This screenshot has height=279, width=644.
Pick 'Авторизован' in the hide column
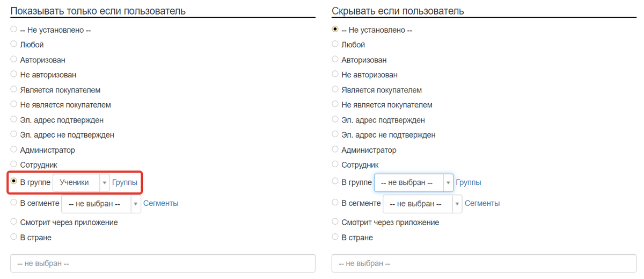click(335, 59)
